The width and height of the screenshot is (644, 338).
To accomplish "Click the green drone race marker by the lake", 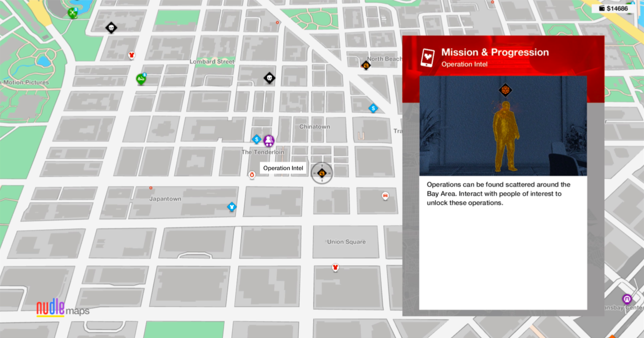I will click(73, 12).
